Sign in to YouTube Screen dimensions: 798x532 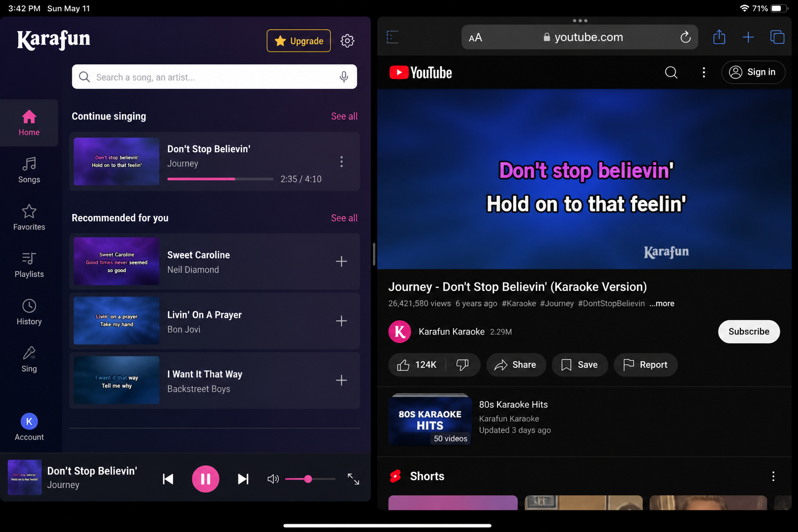click(753, 72)
